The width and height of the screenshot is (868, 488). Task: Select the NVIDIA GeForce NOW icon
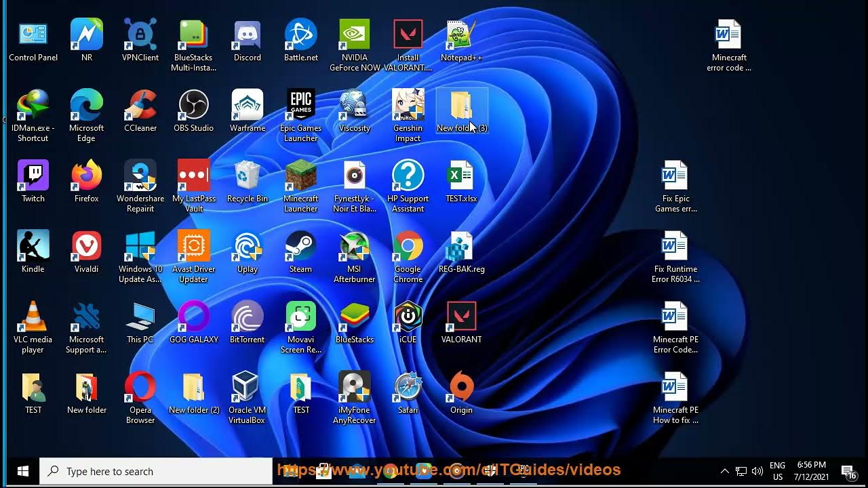[355, 45]
